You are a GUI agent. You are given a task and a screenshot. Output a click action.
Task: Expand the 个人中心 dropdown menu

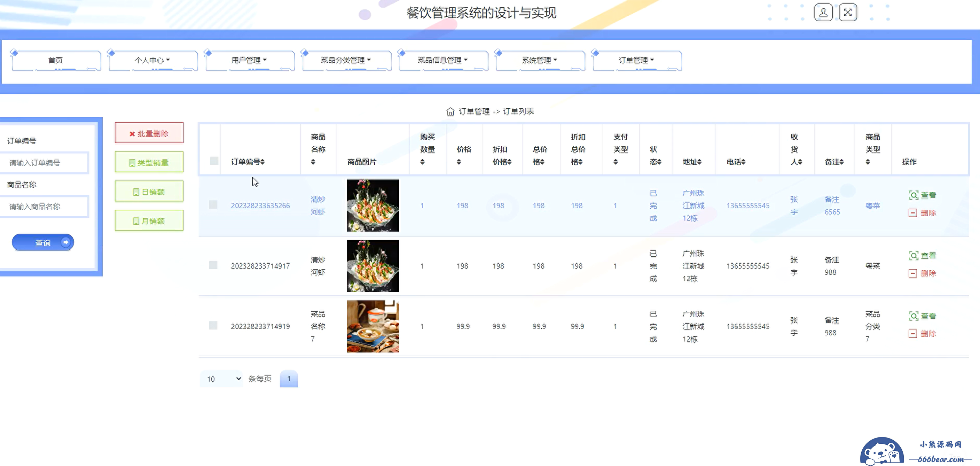[153, 60]
